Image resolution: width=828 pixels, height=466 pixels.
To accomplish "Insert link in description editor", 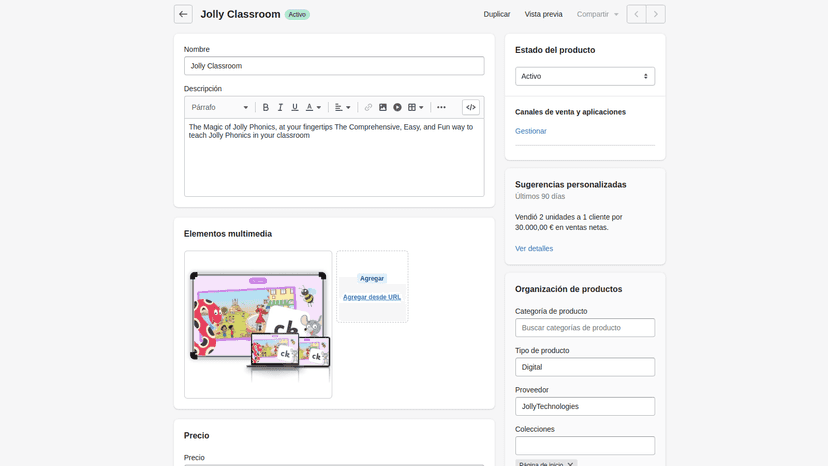I will pos(368,107).
